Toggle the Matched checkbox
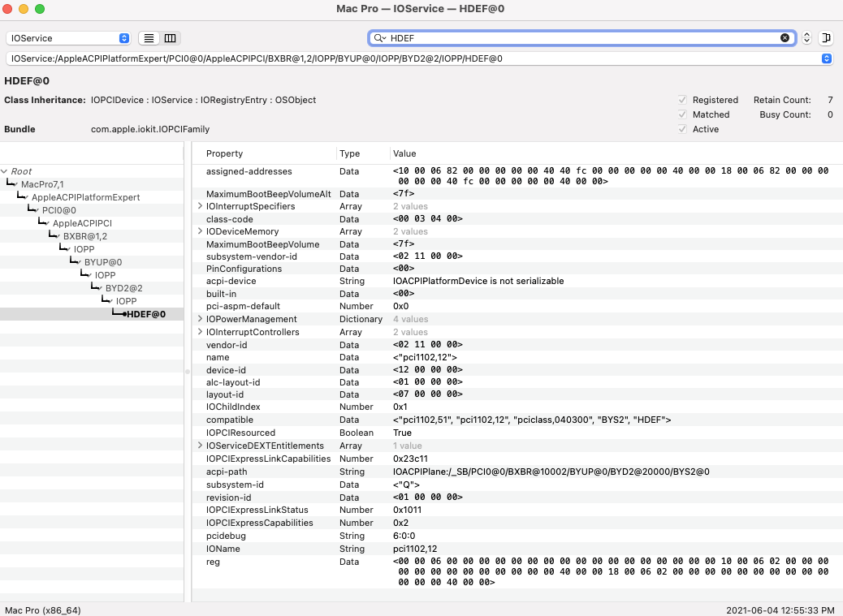Image resolution: width=843 pixels, height=616 pixels. [682, 114]
